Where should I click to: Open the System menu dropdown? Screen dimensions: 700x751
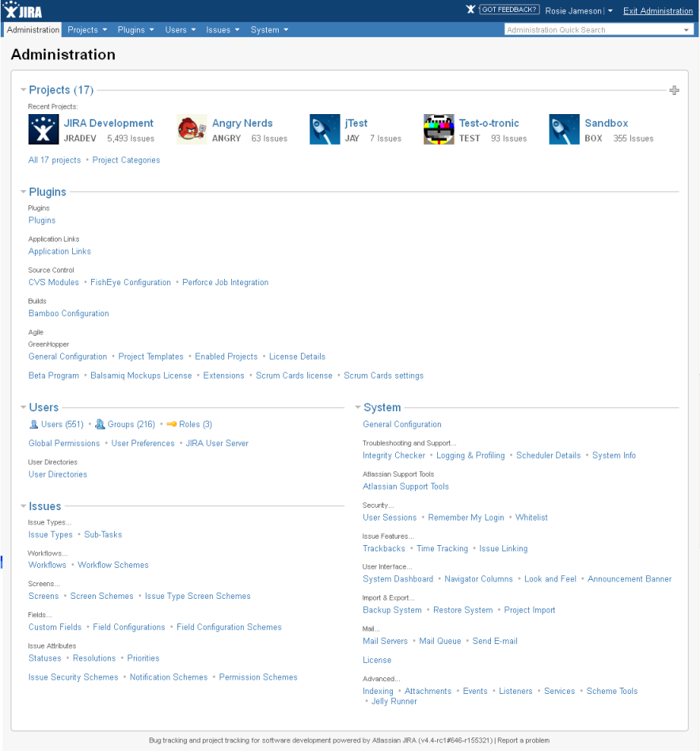tap(269, 29)
